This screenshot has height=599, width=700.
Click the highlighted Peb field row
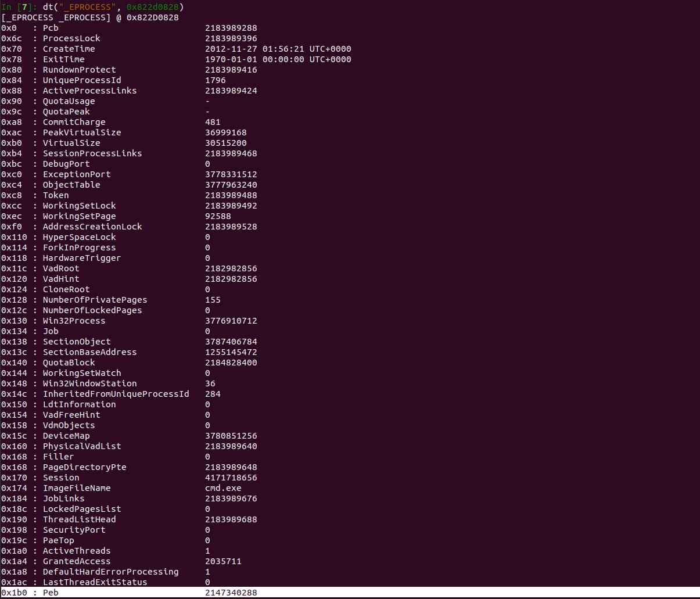(x=349, y=593)
